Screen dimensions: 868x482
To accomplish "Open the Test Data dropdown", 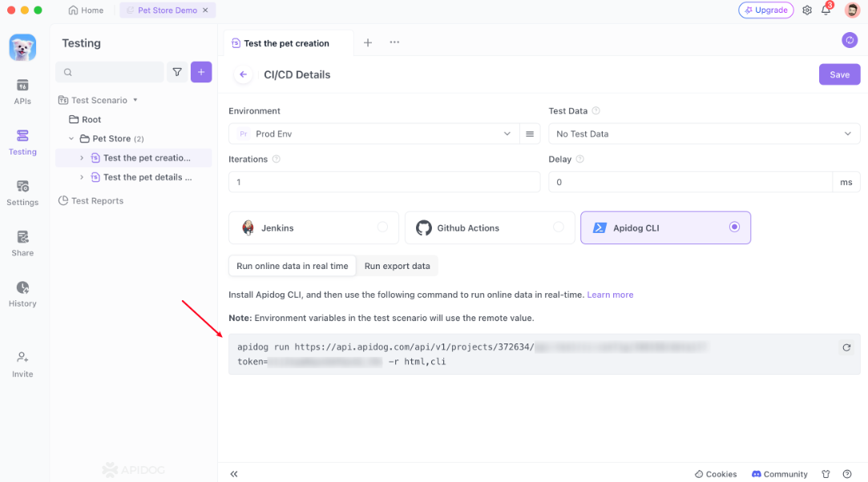I will point(704,133).
